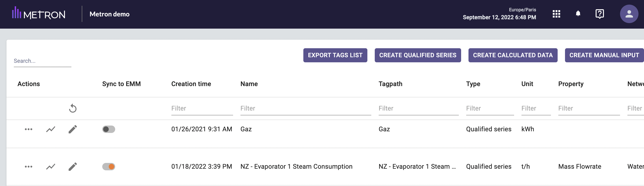
Task: Open more actions menu for Gaz
Action: coord(29,129)
